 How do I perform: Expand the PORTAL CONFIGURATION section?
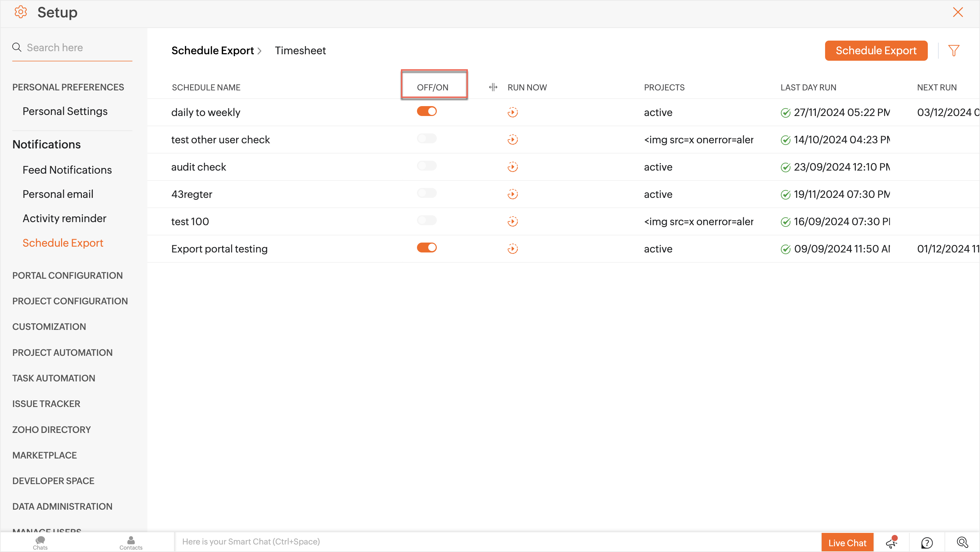click(x=67, y=275)
